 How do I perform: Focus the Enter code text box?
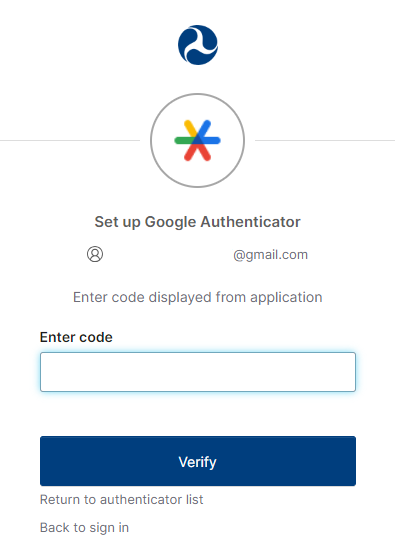point(198,372)
